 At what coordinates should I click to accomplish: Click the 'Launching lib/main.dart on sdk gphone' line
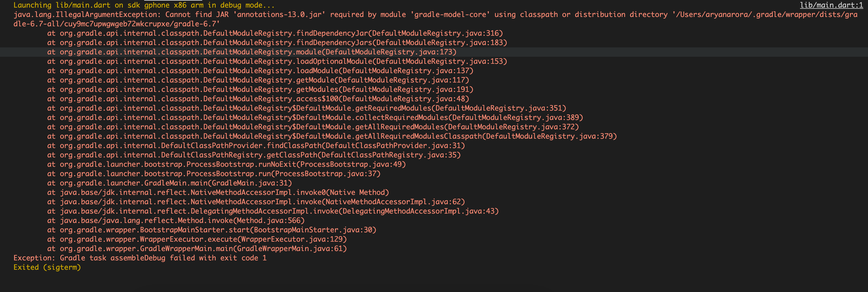pyautogui.click(x=144, y=5)
